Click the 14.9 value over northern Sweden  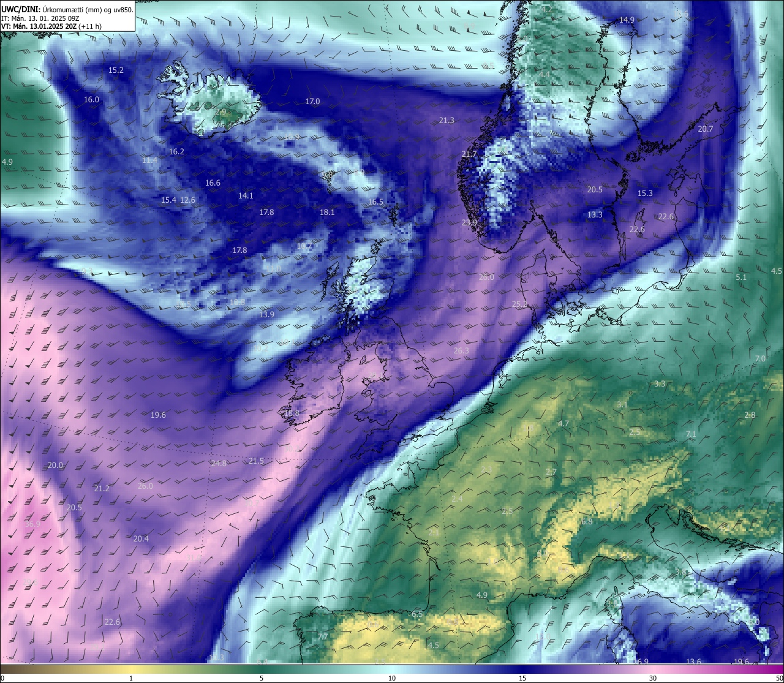[627, 20]
